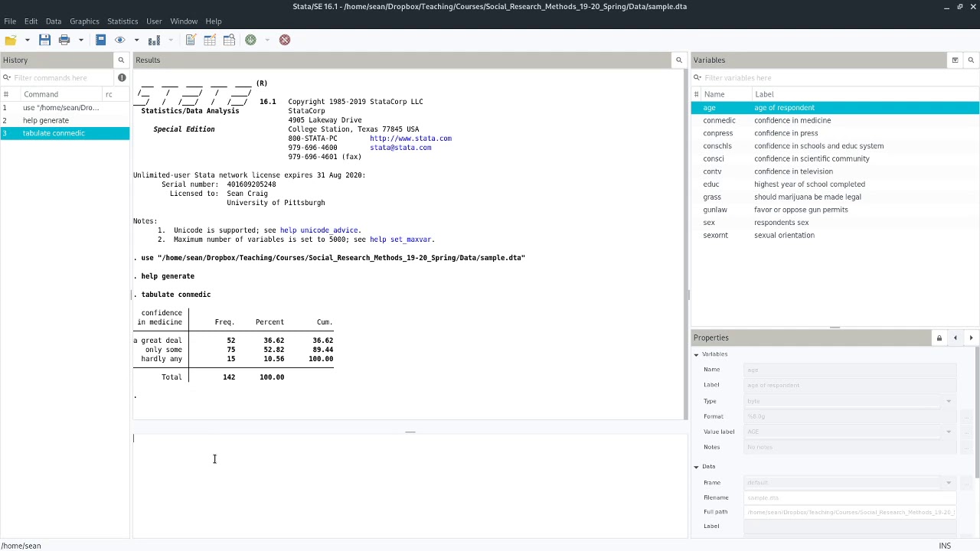Viewport: 980px width, 551px height.
Task: Select the 'contv' variable row
Action: [x=835, y=171]
